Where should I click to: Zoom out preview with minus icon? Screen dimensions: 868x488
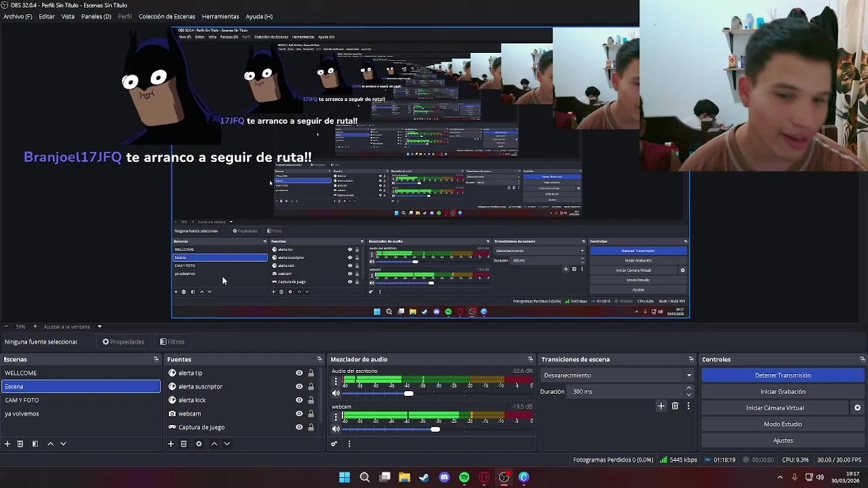click(x=6, y=327)
